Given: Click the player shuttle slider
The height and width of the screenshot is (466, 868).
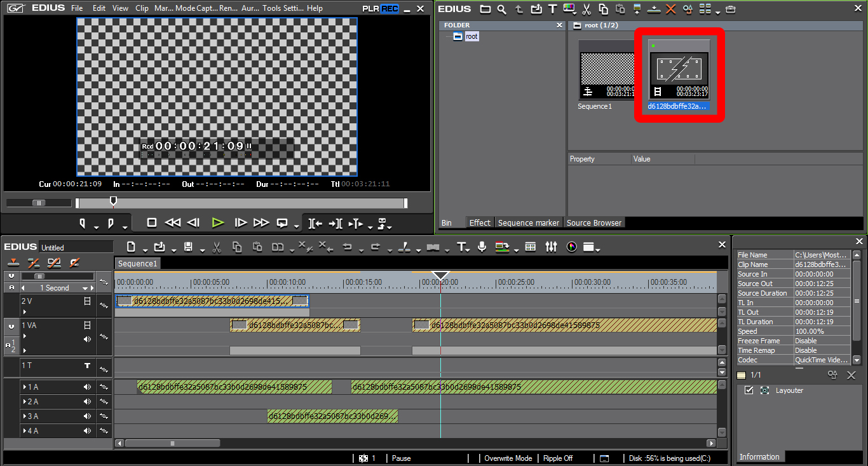Looking at the screenshot, I should (39, 203).
